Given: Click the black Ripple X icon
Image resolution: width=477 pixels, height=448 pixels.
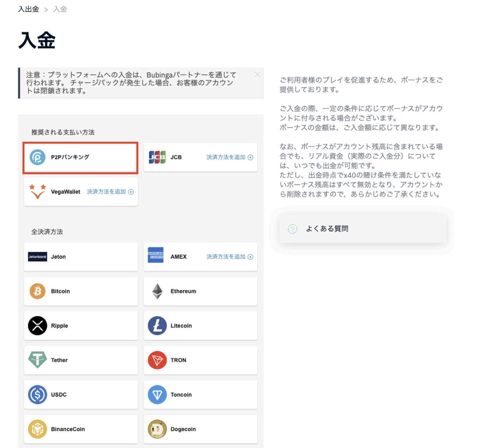Looking at the screenshot, I should [37, 326].
